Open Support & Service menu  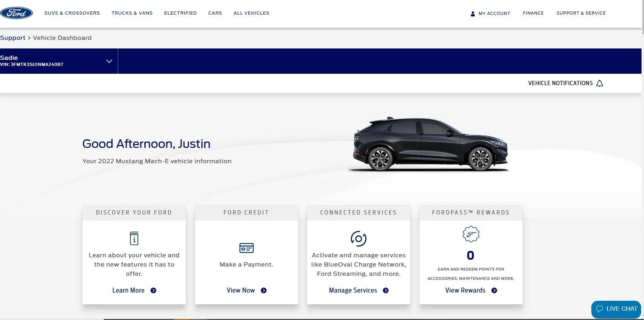tap(581, 13)
